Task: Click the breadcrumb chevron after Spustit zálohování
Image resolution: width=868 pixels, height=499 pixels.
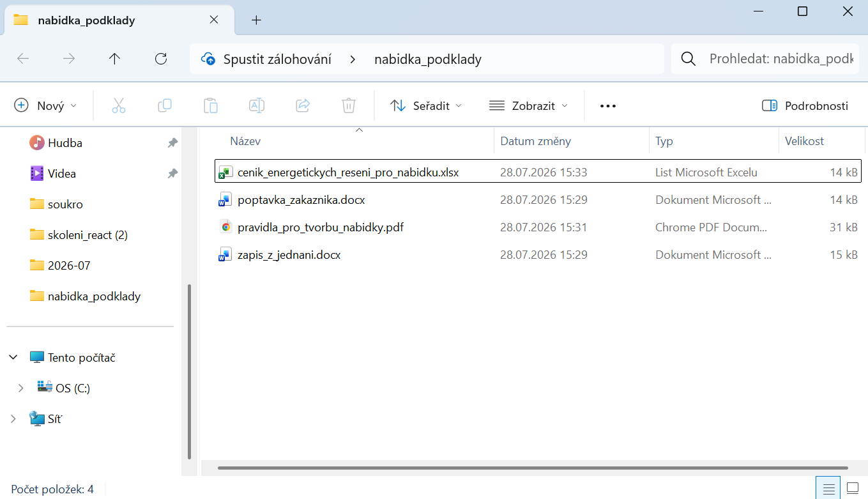Action: (x=353, y=59)
